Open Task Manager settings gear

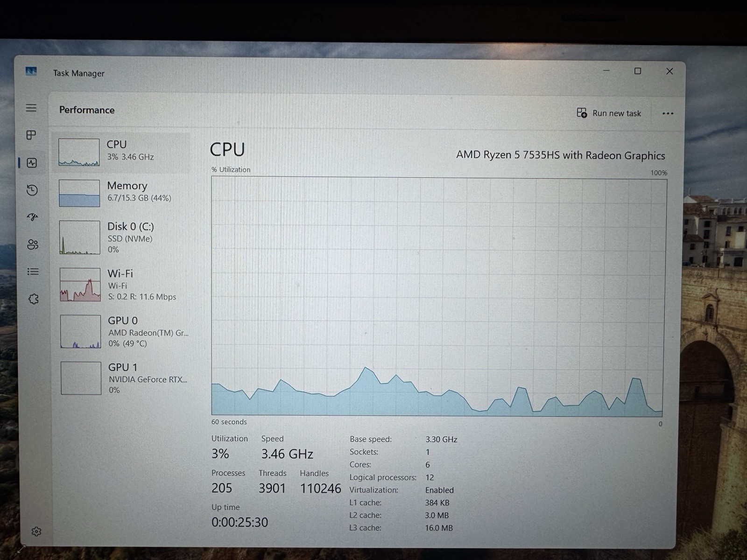[x=36, y=532]
